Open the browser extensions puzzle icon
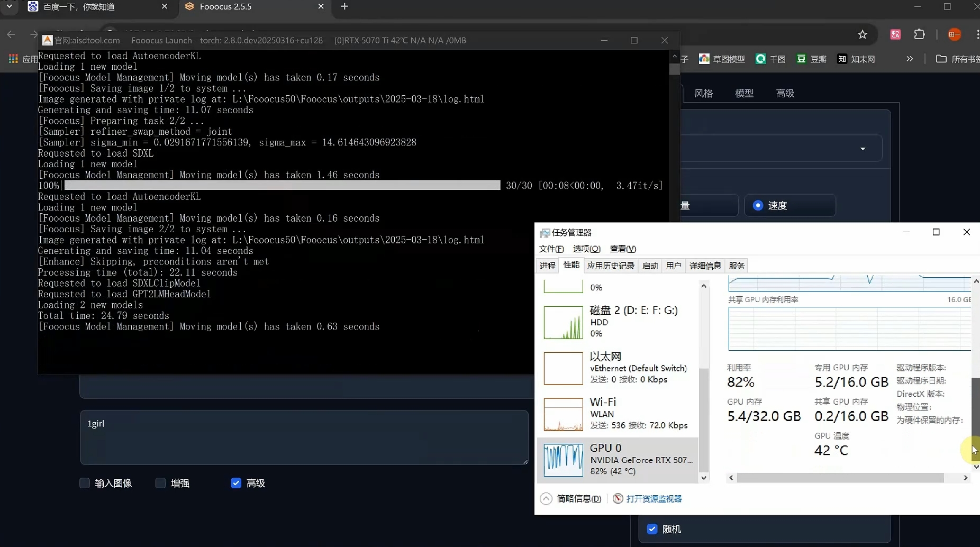 pyautogui.click(x=920, y=34)
